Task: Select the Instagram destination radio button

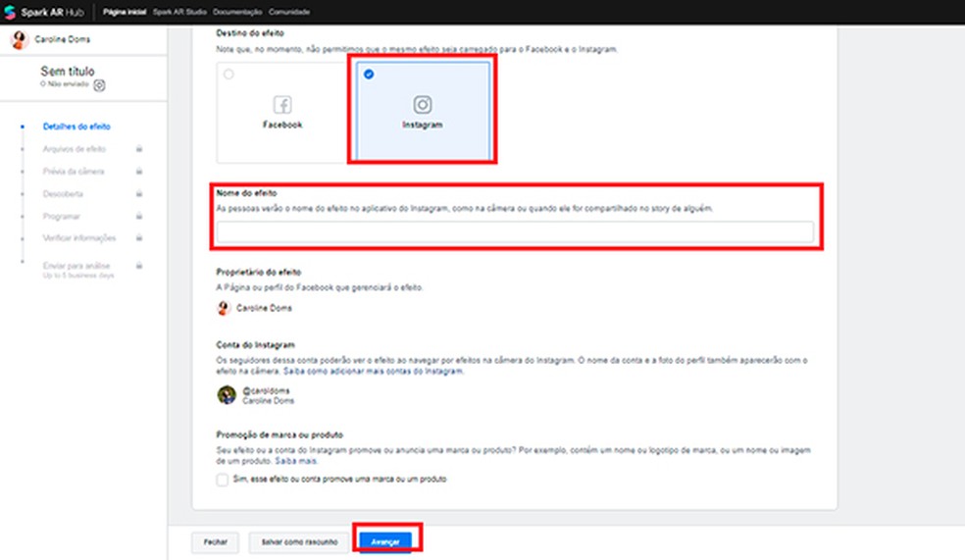Action: point(369,75)
